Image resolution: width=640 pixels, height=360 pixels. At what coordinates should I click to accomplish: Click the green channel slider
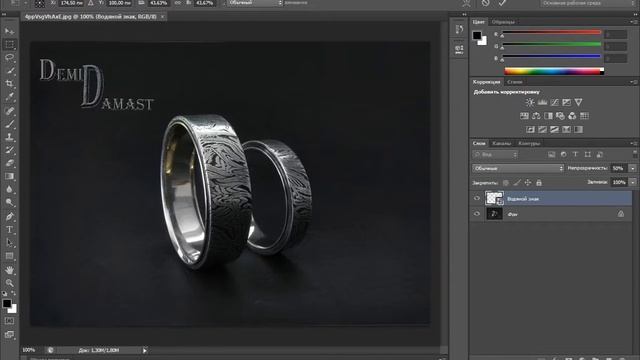[x=551, y=45]
